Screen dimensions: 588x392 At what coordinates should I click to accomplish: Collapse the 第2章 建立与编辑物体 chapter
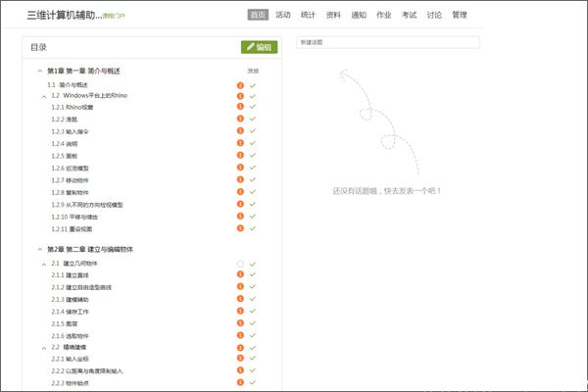click(39, 249)
